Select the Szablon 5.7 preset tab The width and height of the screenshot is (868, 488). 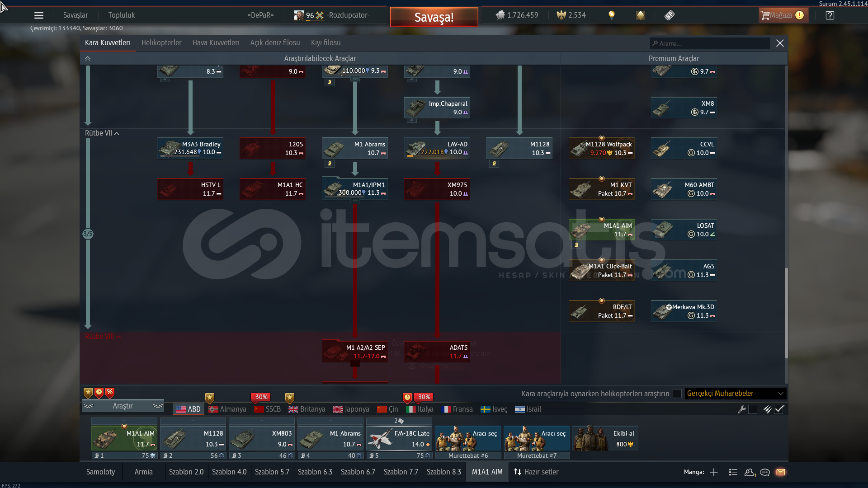272,472
